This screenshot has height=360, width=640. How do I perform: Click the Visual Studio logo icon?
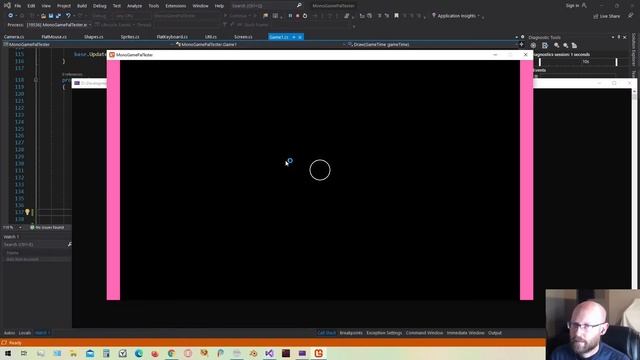coord(7,6)
